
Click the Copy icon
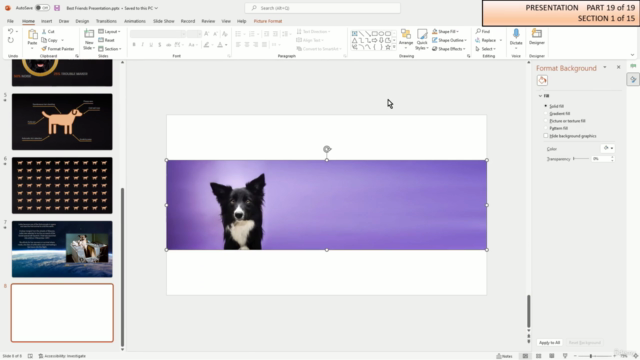pyautogui.click(x=44, y=40)
